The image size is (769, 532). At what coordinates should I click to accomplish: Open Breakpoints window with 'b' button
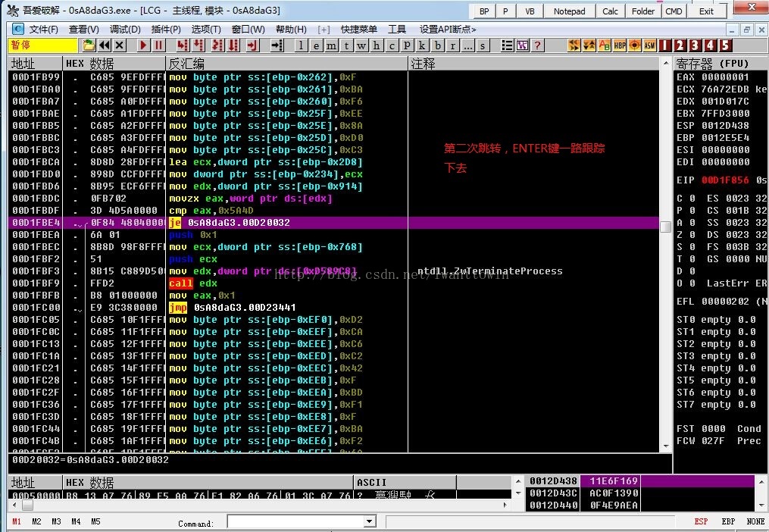click(x=437, y=45)
